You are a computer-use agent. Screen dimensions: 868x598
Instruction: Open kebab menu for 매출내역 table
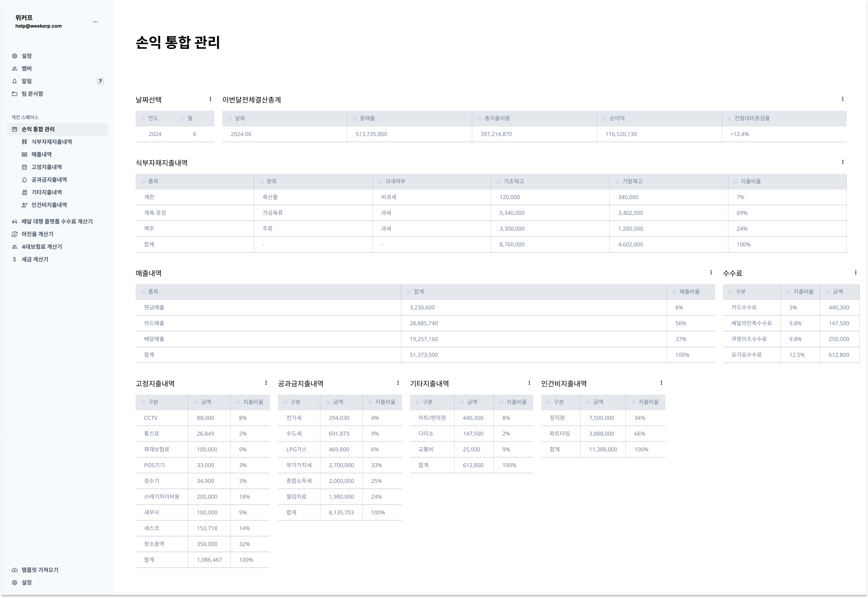(711, 272)
